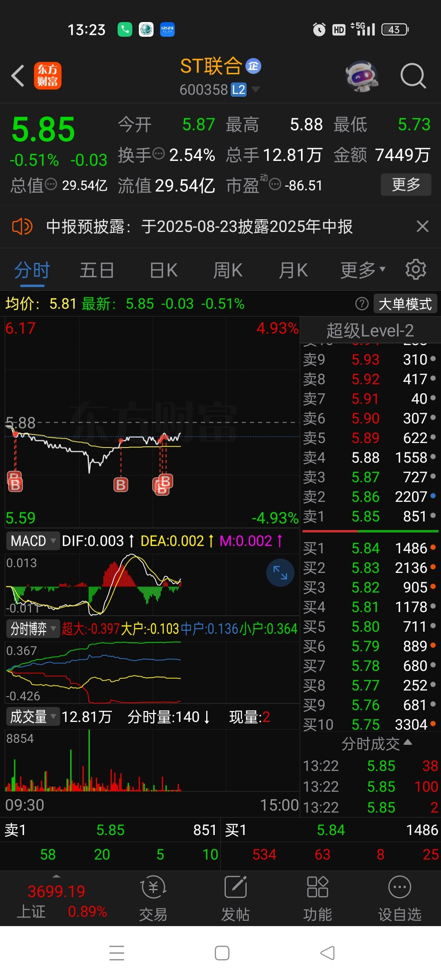The image size is (441, 980).
Task: Select 买5 price 5.80 row
Action: tap(370, 626)
